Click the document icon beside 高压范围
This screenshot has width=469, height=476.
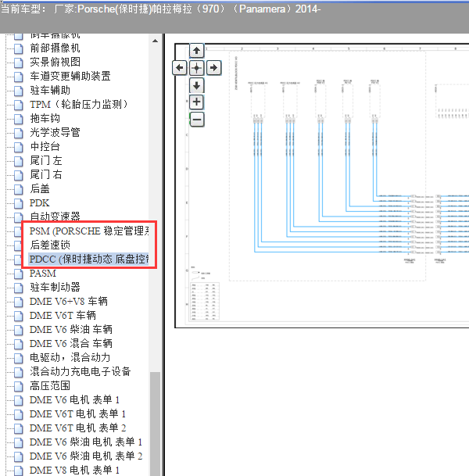tap(19, 386)
